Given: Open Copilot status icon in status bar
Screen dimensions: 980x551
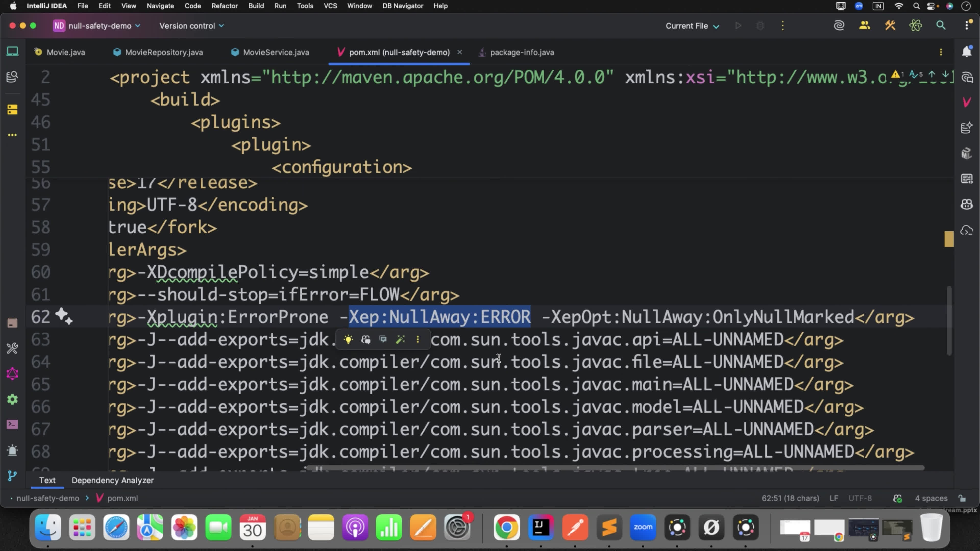Looking at the screenshot, I should click(x=898, y=498).
